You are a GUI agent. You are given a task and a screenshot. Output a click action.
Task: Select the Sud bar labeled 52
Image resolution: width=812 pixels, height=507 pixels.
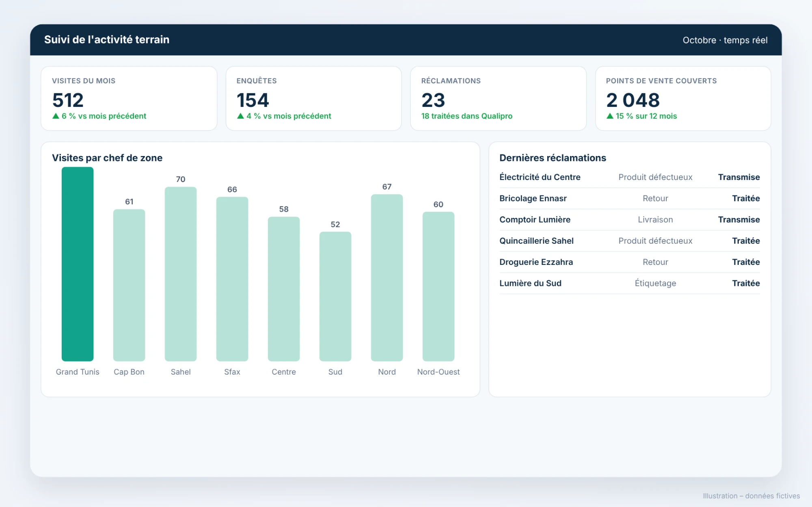click(x=335, y=297)
